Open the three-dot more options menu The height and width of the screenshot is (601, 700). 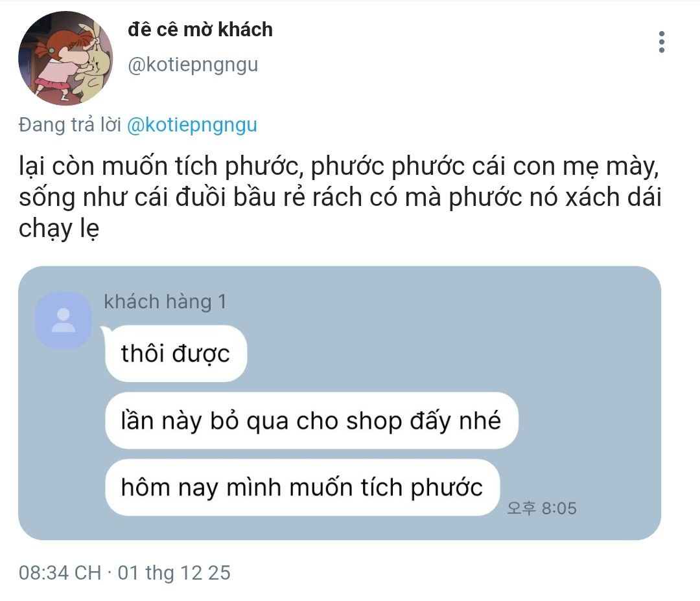[x=662, y=42]
